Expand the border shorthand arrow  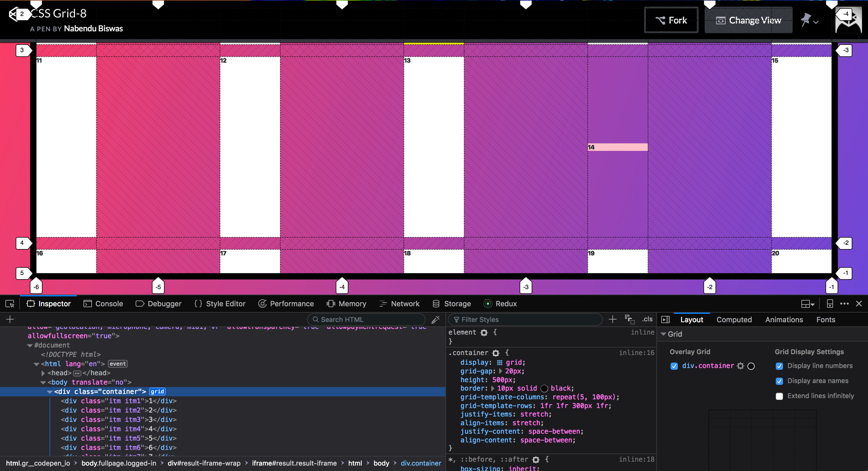pos(493,388)
